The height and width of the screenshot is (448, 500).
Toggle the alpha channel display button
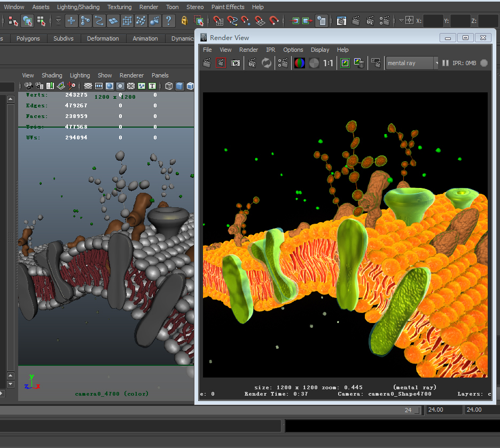click(x=314, y=63)
